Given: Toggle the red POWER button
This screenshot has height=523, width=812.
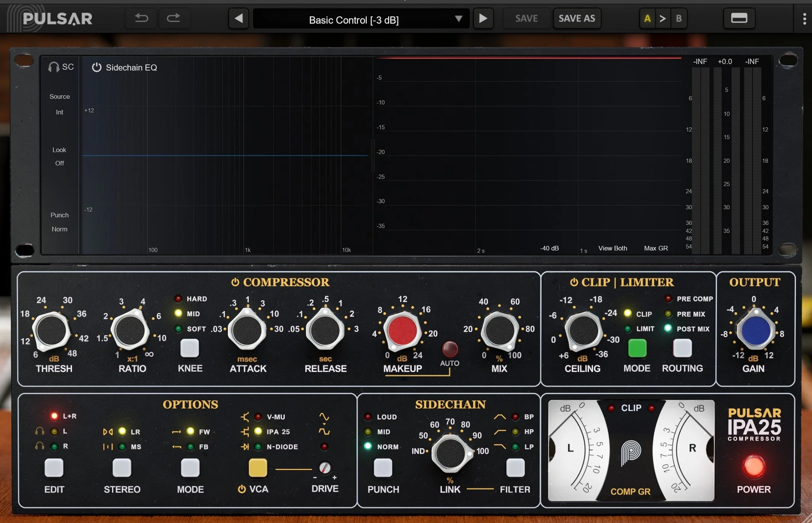Looking at the screenshot, I should [x=754, y=467].
